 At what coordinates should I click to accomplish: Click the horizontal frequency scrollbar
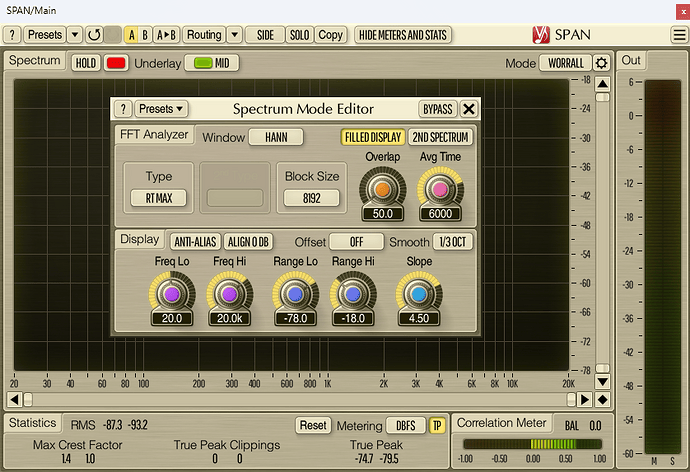(x=299, y=399)
